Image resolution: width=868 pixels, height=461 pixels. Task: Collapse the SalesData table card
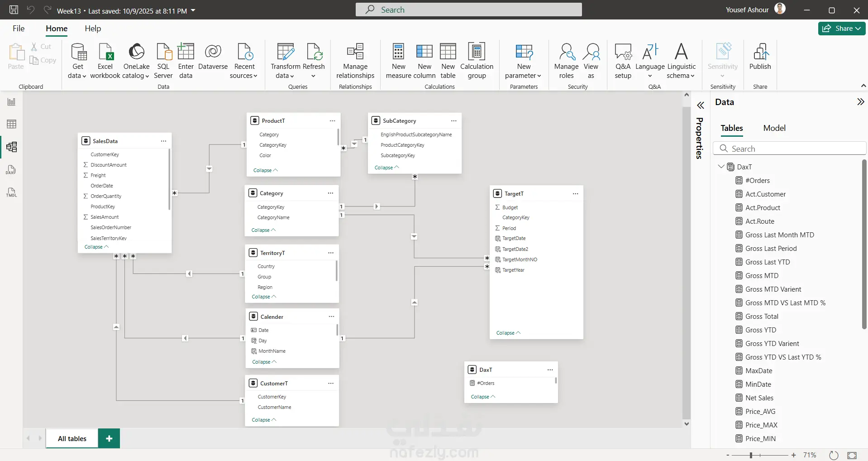point(96,247)
